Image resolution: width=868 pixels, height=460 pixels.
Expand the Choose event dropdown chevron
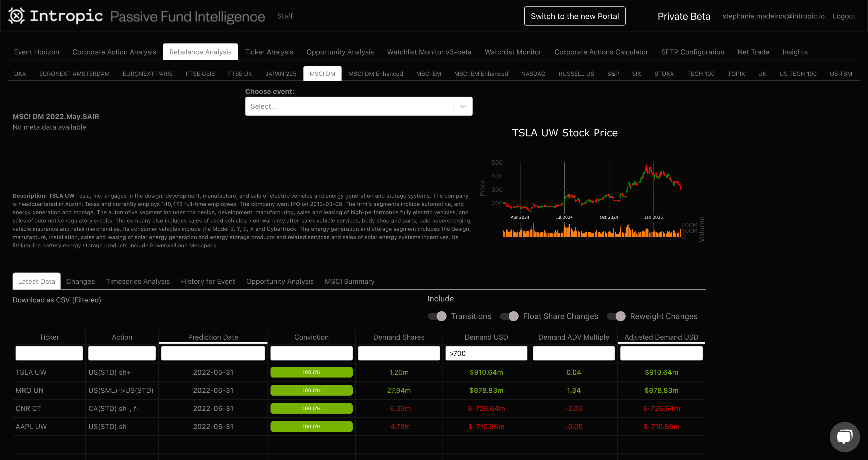coord(463,106)
